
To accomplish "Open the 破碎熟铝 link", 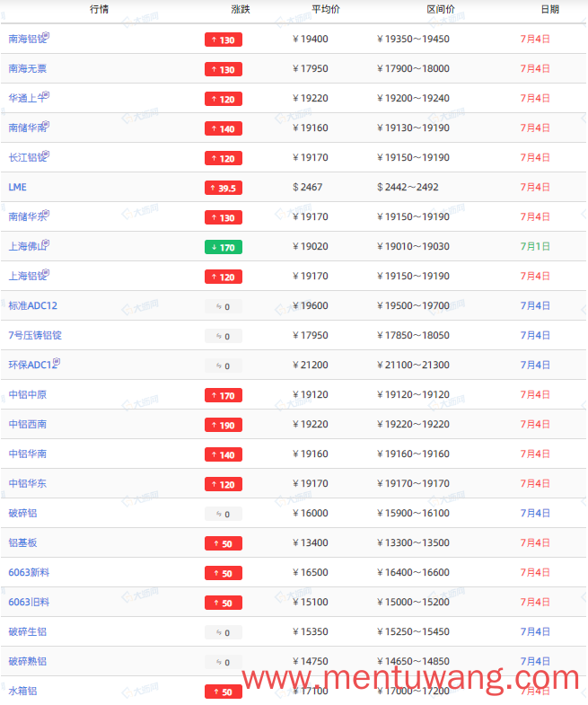I will coord(28,662).
